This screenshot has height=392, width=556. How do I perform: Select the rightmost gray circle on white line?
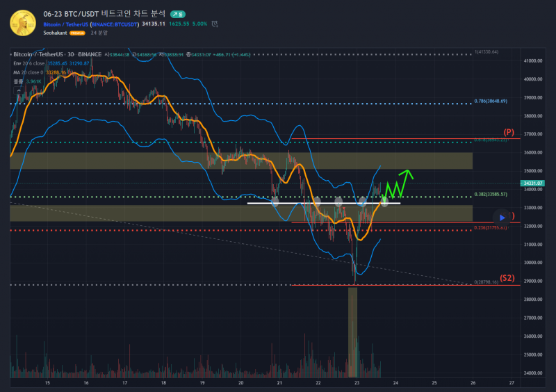tap(384, 202)
